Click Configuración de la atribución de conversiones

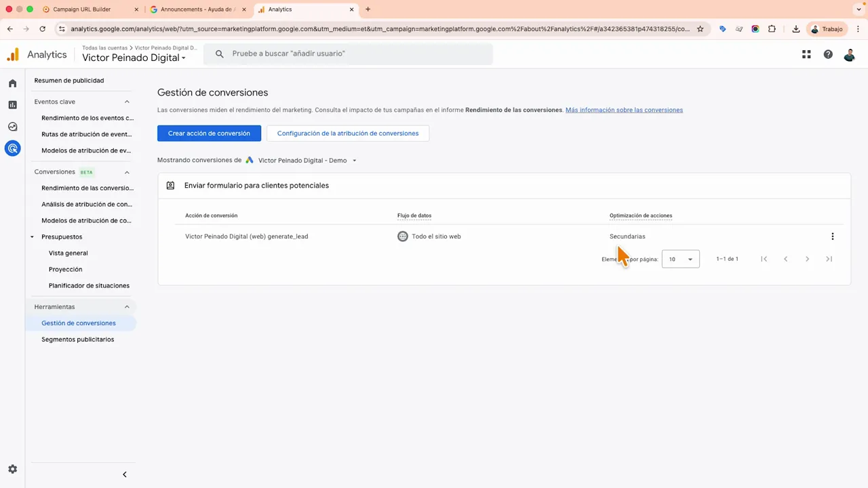[348, 134]
